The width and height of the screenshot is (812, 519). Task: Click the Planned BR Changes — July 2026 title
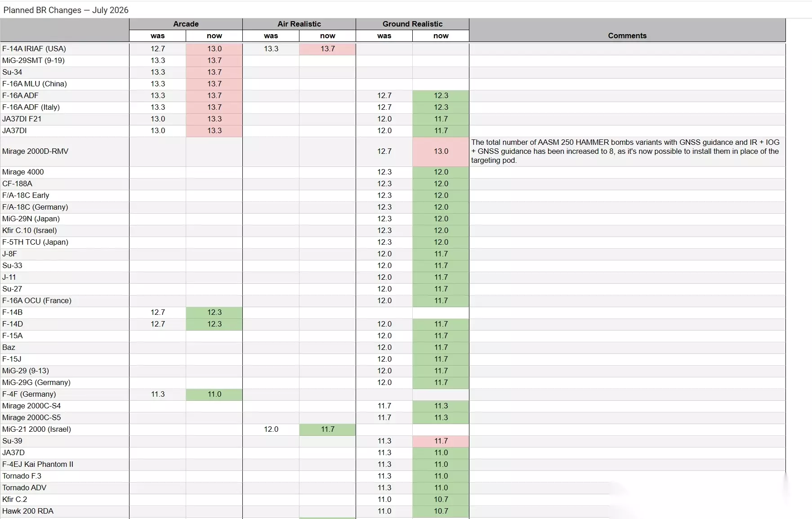(x=66, y=10)
